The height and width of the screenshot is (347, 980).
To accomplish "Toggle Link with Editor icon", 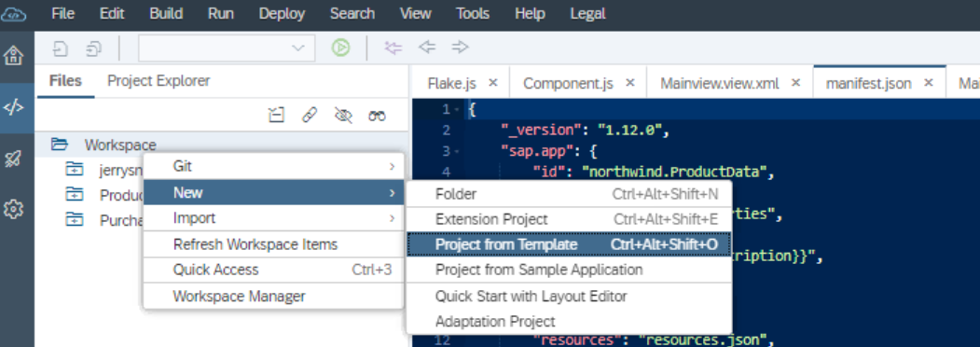I will (x=310, y=115).
